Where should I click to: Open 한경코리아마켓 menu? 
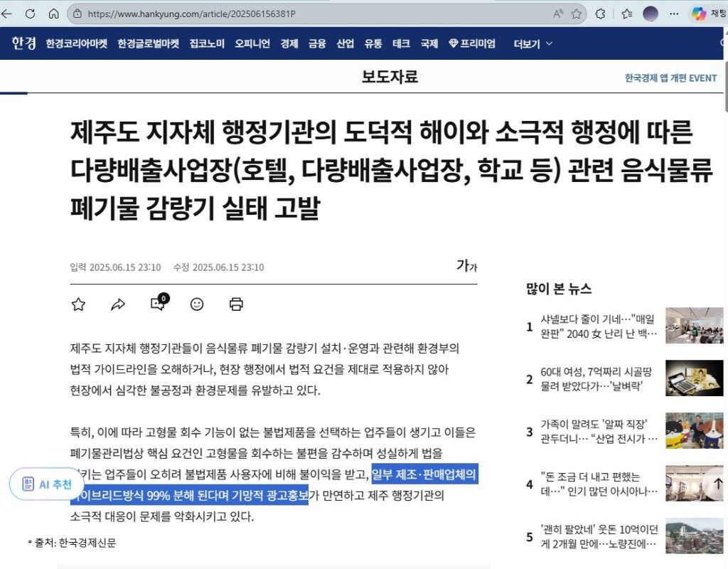tap(77, 43)
